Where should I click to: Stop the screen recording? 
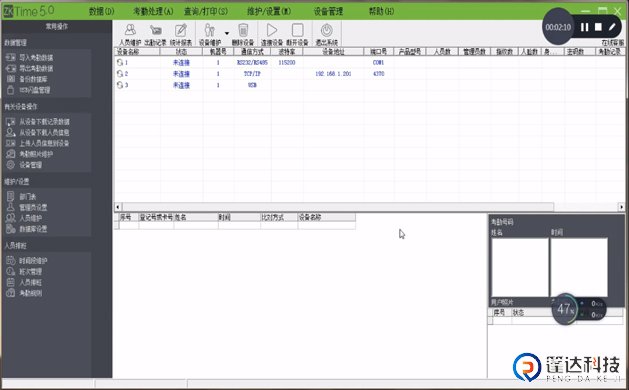598,27
